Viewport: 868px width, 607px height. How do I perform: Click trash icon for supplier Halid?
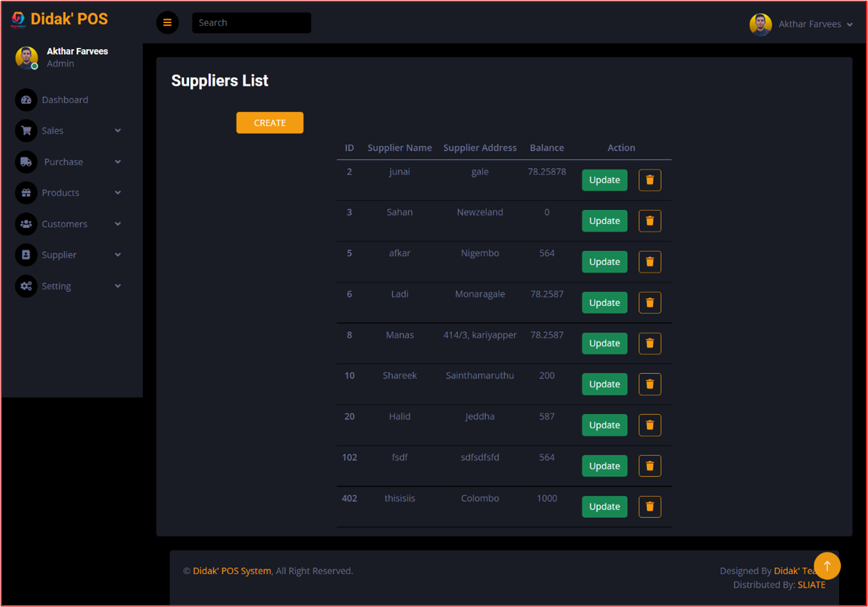pos(650,425)
